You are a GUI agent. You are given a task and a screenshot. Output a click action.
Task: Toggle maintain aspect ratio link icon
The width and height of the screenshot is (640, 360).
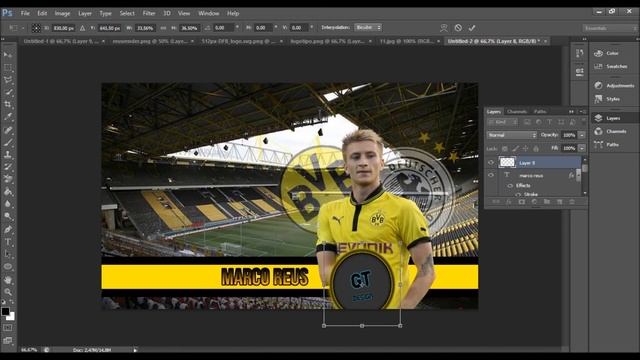[163, 28]
